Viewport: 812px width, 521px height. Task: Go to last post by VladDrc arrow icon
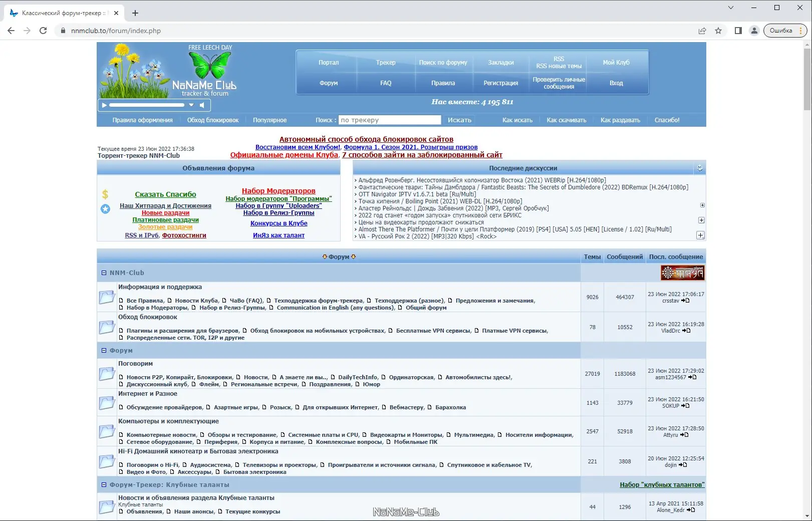[x=687, y=331]
